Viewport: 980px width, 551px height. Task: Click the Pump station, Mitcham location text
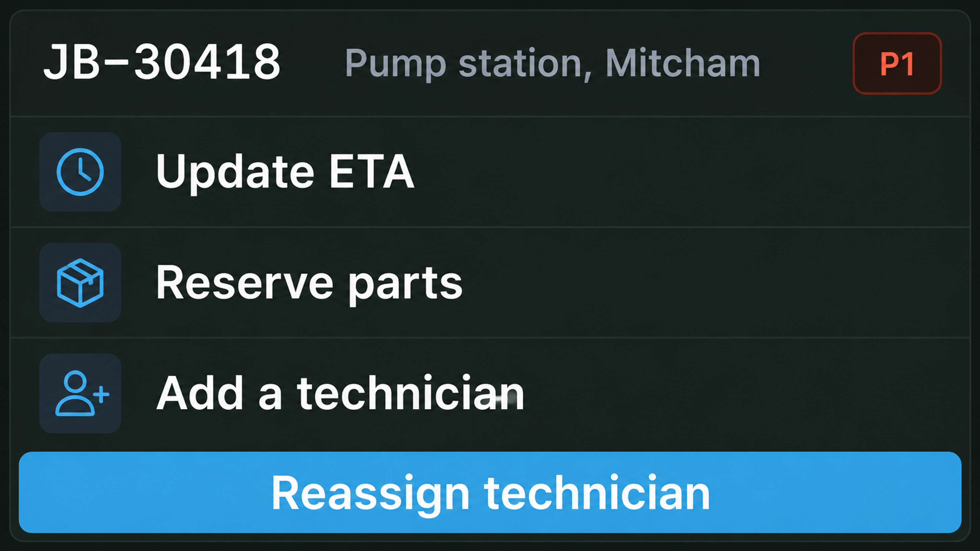552,64
